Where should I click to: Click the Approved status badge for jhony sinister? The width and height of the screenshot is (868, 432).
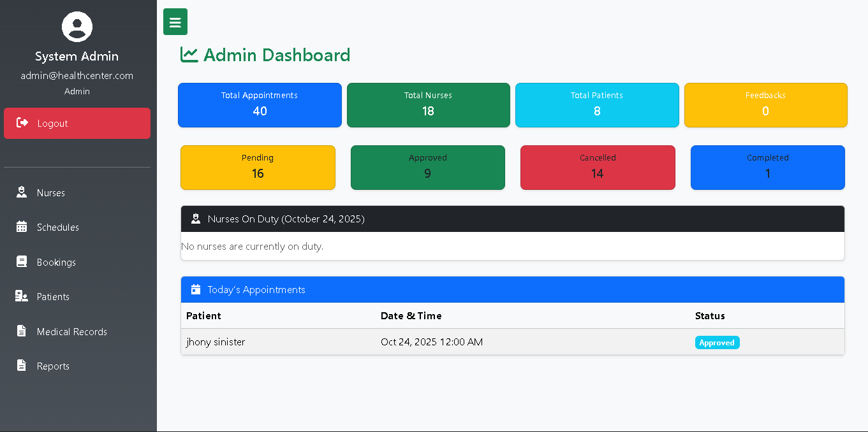tap(717, 342)
